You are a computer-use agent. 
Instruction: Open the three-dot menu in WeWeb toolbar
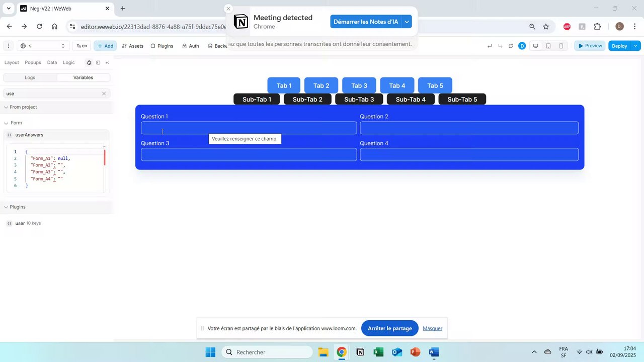pos(8,46)
